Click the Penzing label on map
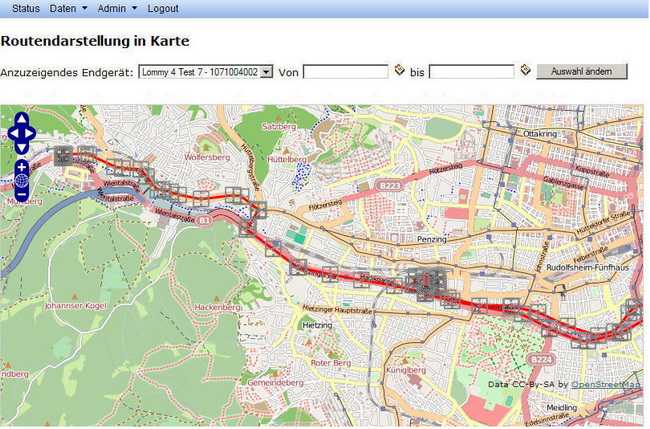This screenshot has height=429, width=650. pos(432,239)
